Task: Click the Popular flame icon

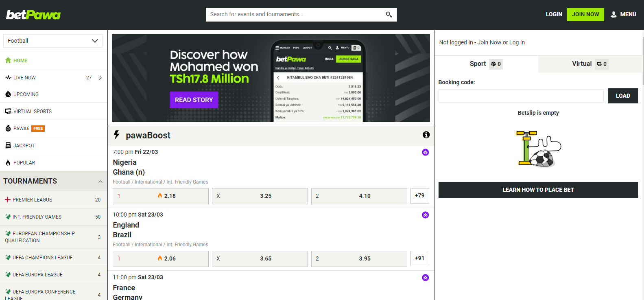Action: tap(8, 162)
